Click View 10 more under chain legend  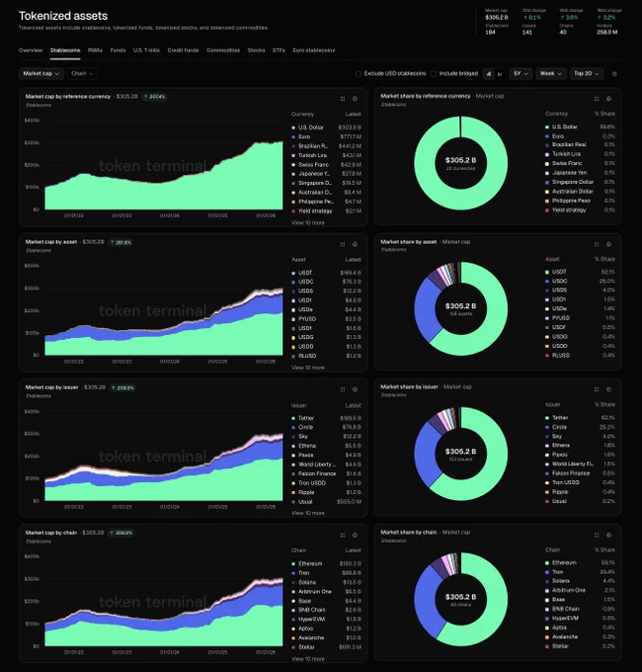tap(308, 659)
